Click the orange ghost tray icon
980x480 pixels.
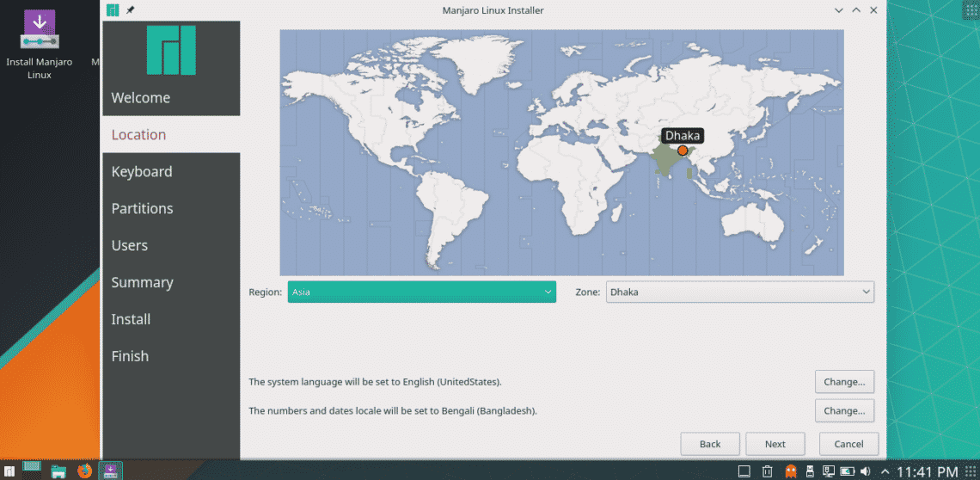click(x=791, y=471)
